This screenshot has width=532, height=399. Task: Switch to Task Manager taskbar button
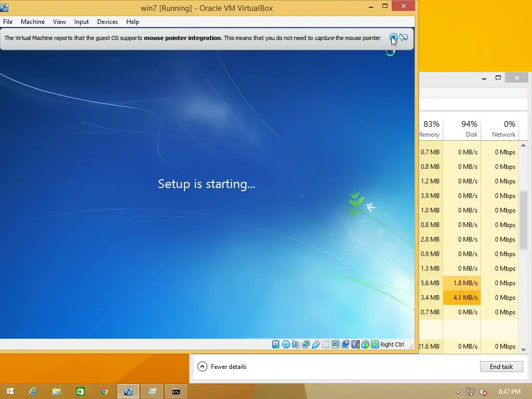[x=152, y=391]
